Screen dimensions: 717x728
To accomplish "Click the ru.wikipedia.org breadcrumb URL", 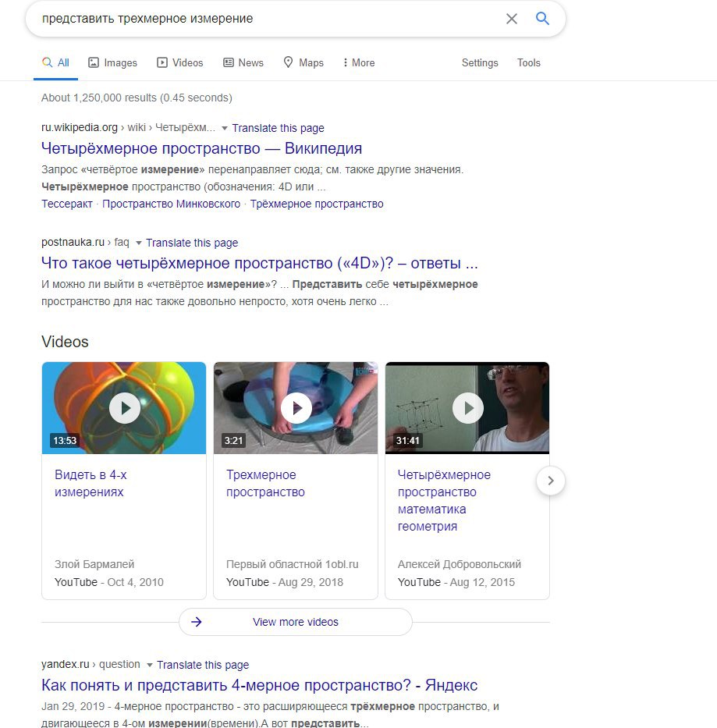I will [x=128, y=128].
